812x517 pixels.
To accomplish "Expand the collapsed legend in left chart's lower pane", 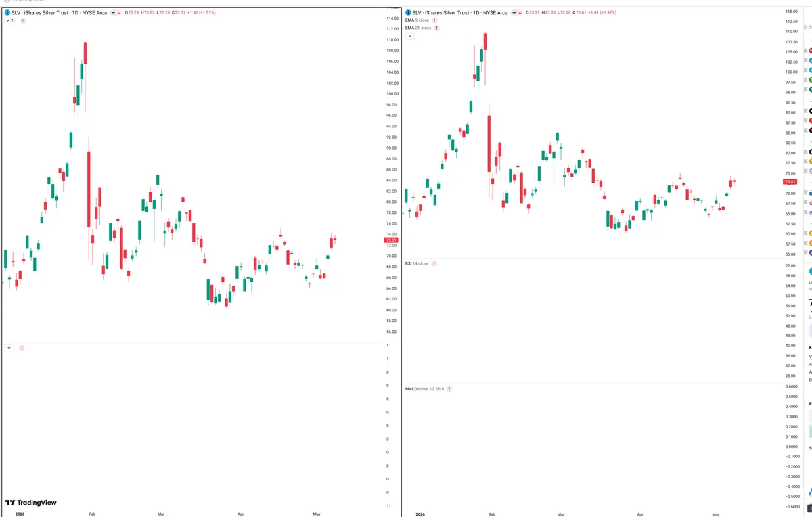I will 9,348.
